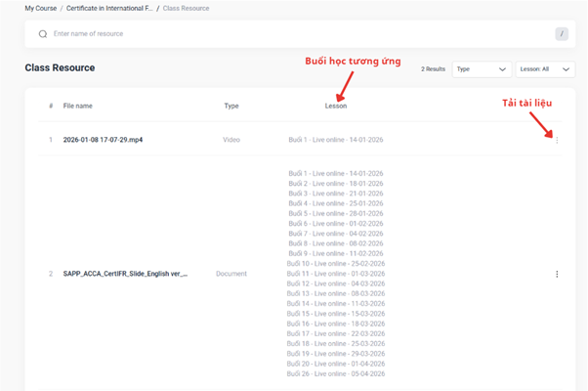Image resolution: width=588 pixels, height=391 pixels.
Task: Select Buổi 13 - Live online - 08-03-2026
Action: point(335,293)
